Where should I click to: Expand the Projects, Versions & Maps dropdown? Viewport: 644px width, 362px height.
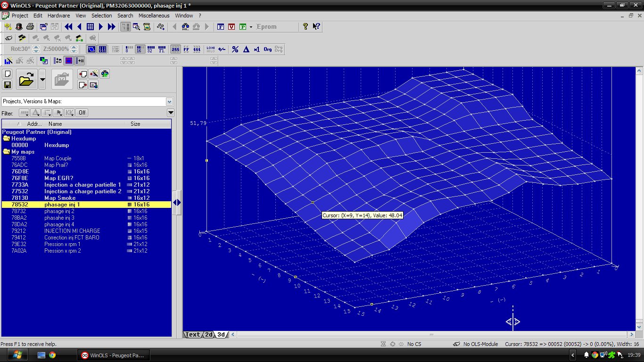click(x=169, y=101)
